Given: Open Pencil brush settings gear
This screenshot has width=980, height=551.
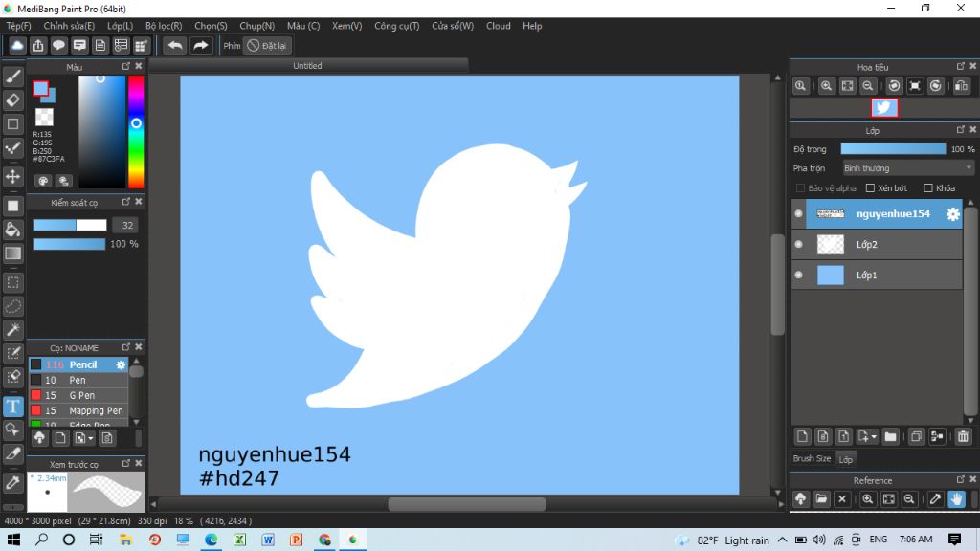Looking at the screenshot, I should coord(121,364).
